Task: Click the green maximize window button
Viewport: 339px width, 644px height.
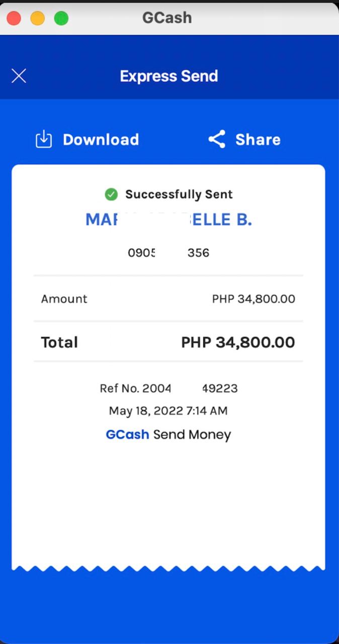Action: click(61, 19)
